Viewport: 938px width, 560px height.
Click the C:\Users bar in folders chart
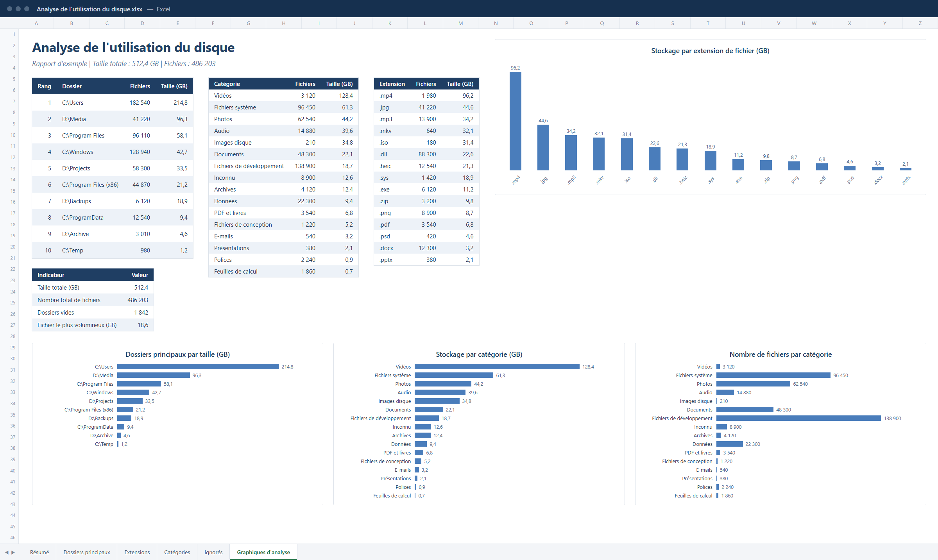[x=198, y=367]
